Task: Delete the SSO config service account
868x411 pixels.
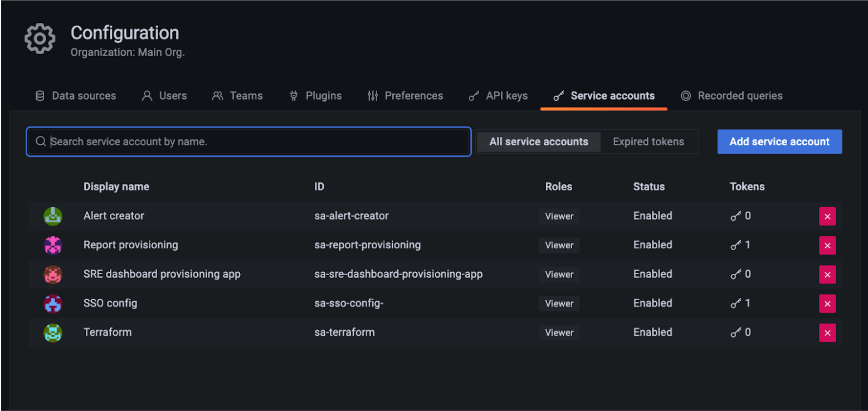Action: [x=828, y=304]
